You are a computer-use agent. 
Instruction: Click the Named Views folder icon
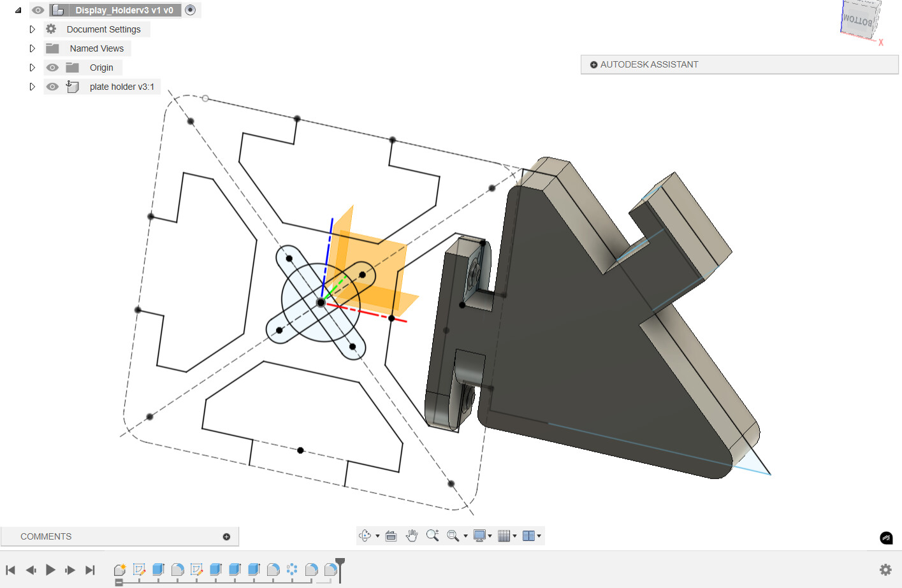click(53, 48)
